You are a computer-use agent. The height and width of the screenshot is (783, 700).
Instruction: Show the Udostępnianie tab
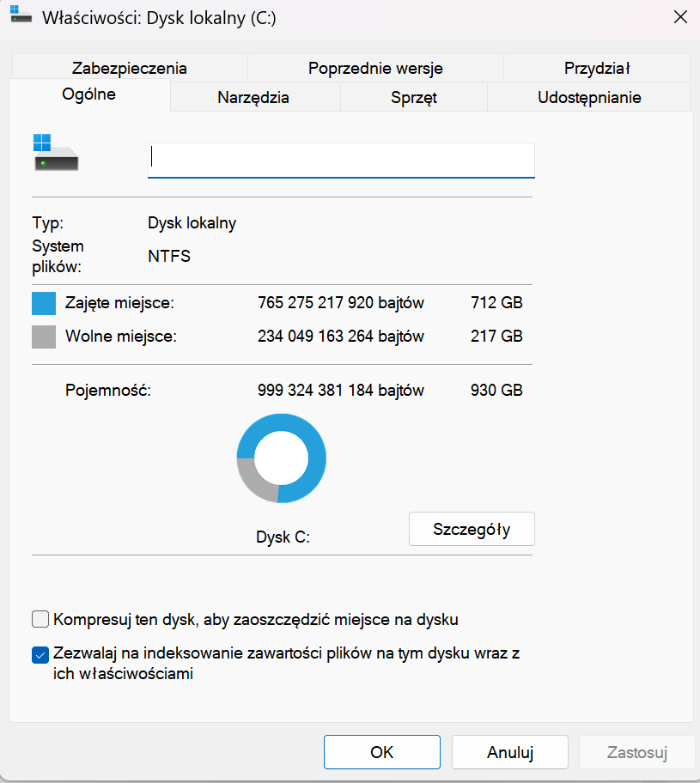click(x=589, y=98)
